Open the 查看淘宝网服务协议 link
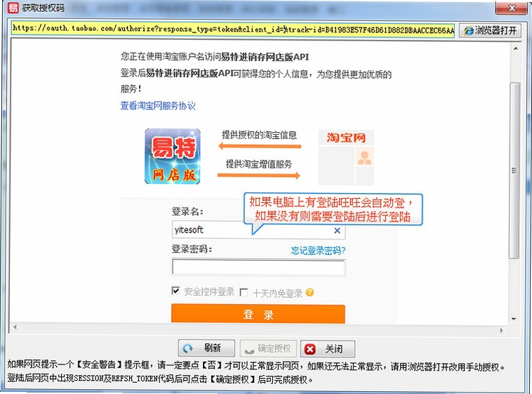The height and width of the screenshot is (394, 532). pos(158,105)
